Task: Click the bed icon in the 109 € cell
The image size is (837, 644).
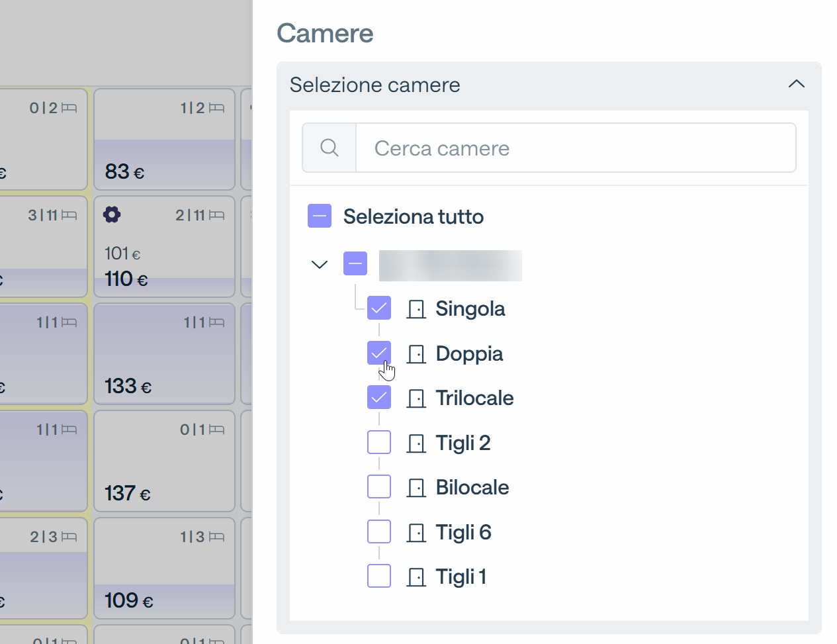Action: click(x=217, y=537)
